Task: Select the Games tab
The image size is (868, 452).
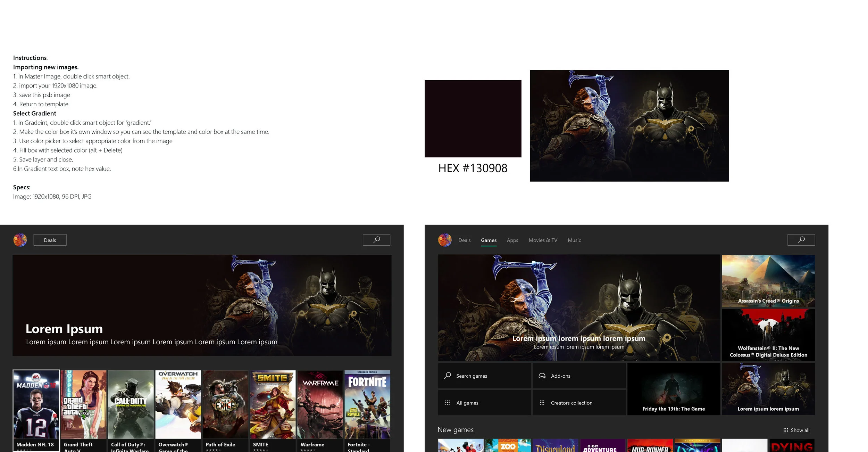Action: click(x=489, y=240)
